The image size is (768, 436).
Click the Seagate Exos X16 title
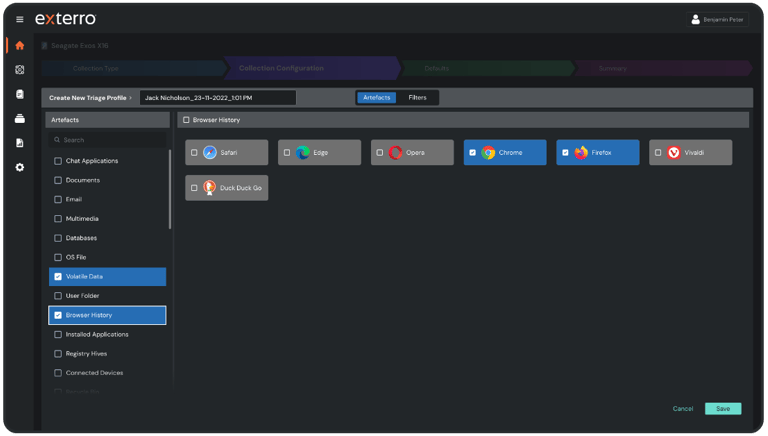[x=80, y=46]
